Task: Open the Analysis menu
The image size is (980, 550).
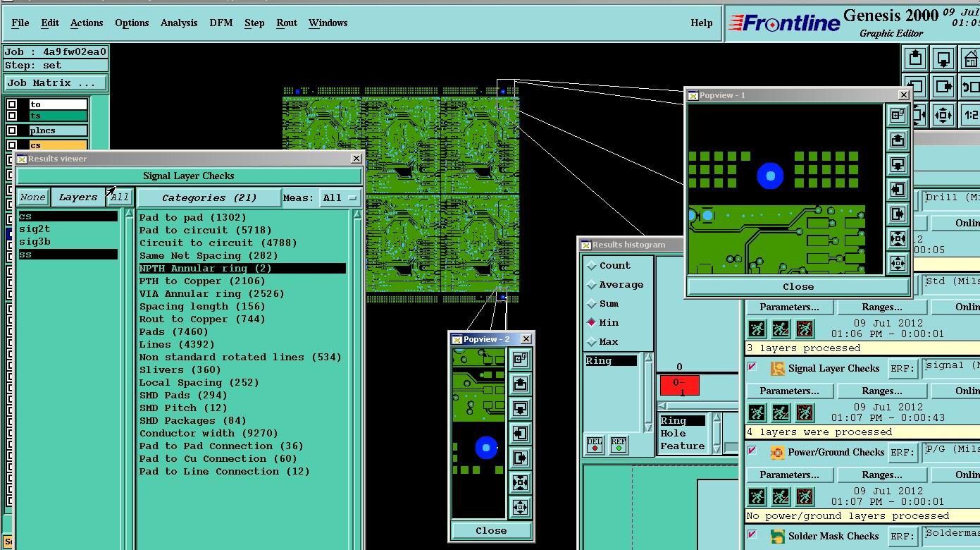Action: (x=179, y=23)
